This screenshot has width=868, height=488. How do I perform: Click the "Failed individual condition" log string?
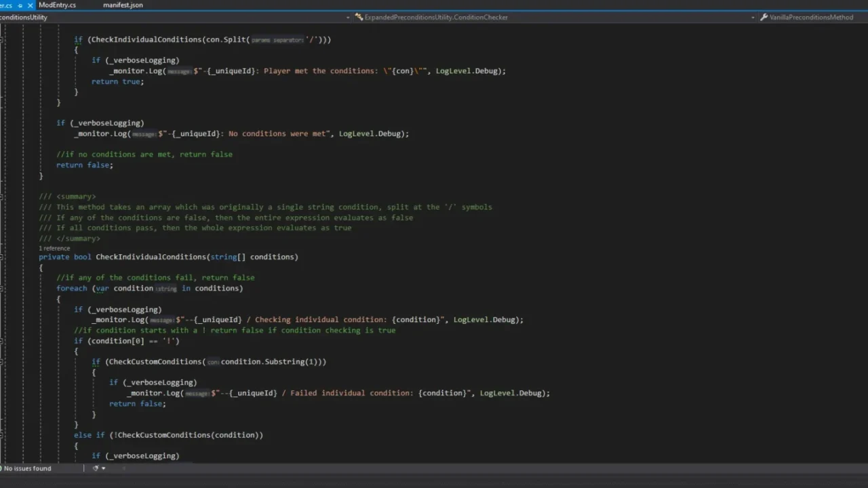coord(342,393)
